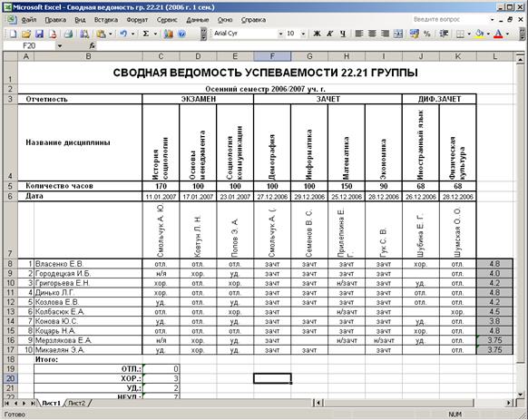Toggle italic К formatting
This screenshot has width=528, height=420.
[329, 34]
